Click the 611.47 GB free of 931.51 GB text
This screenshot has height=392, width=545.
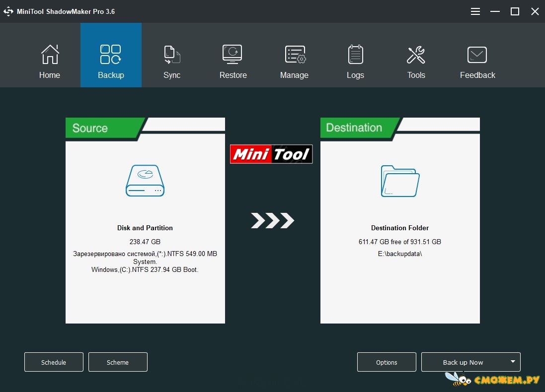(400, 242)
